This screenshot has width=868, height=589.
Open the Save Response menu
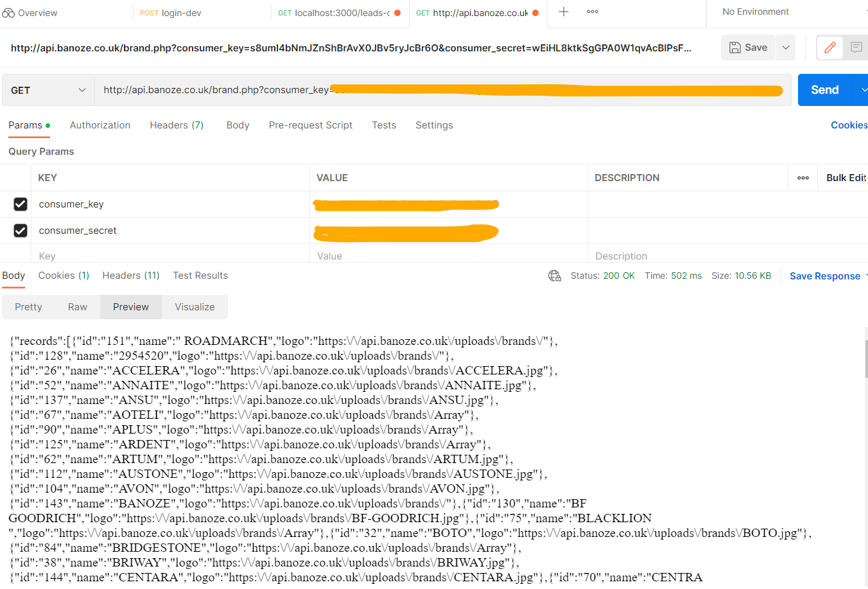[x=828, y=276]
